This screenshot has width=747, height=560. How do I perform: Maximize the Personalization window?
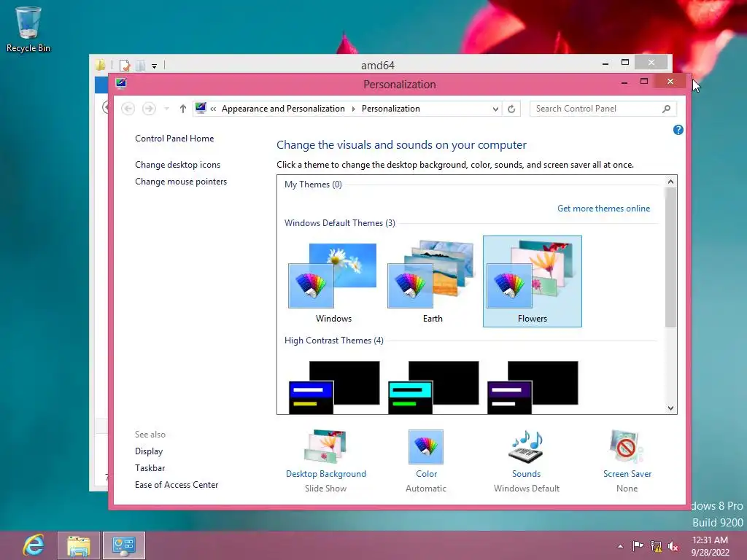(644, 82)
